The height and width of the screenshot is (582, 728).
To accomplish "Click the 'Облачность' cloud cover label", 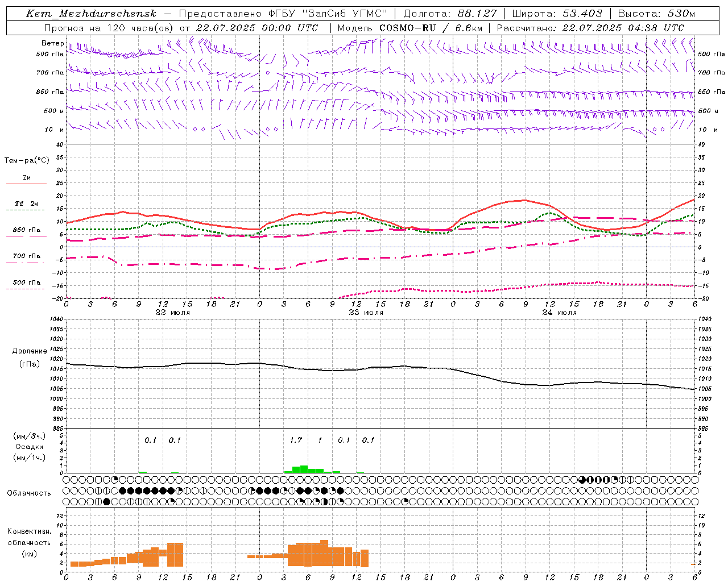I will pyautogui.click(x=29, y=493).
